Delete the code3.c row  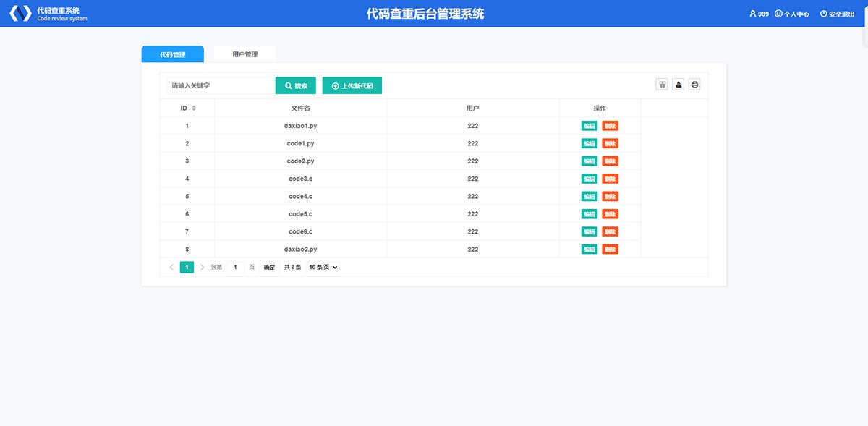(610, 179)
